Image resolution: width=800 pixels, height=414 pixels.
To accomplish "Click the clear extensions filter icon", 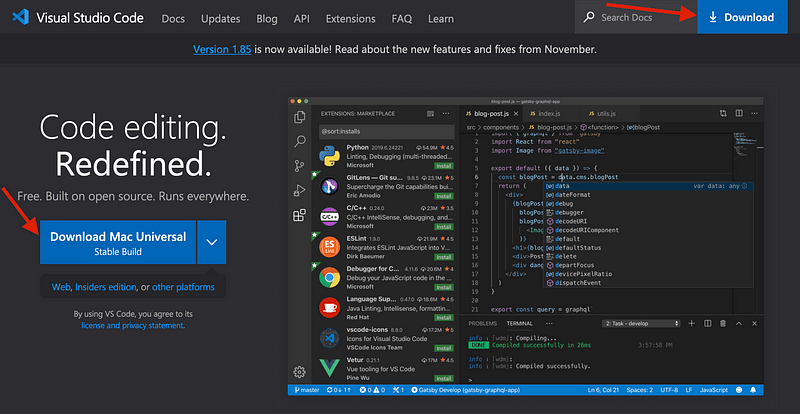I will (431, 113).
